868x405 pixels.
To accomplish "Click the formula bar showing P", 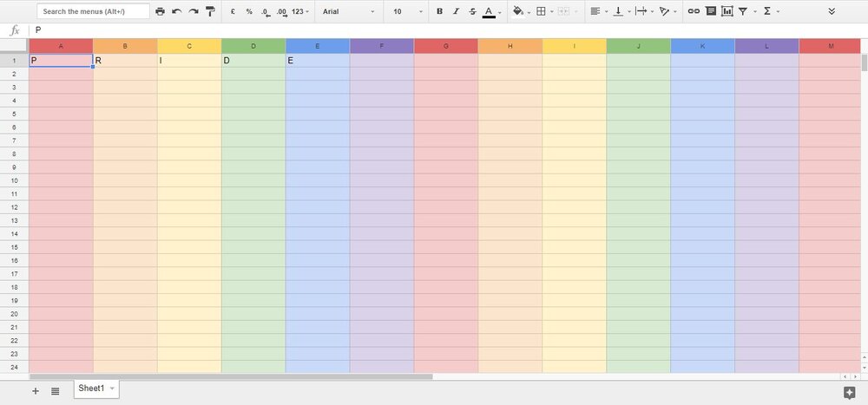I will tap(449, 30).
